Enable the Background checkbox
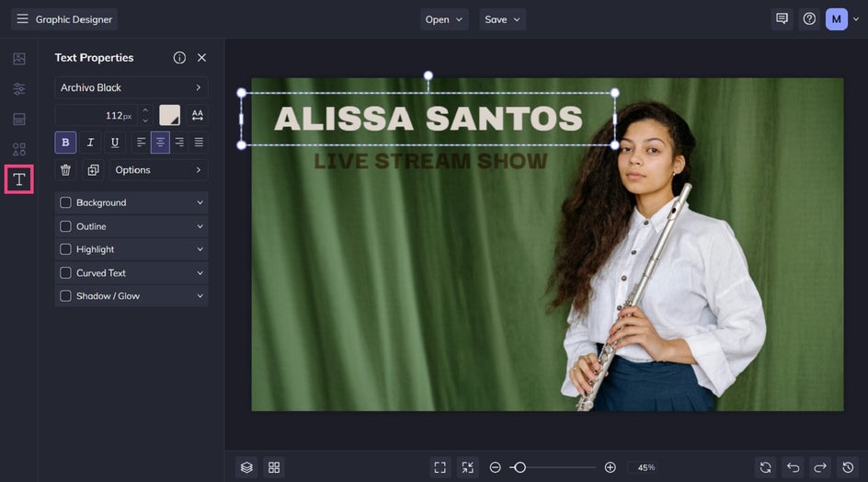This screenshot has height=482, width=868. [x=65, y=202]
